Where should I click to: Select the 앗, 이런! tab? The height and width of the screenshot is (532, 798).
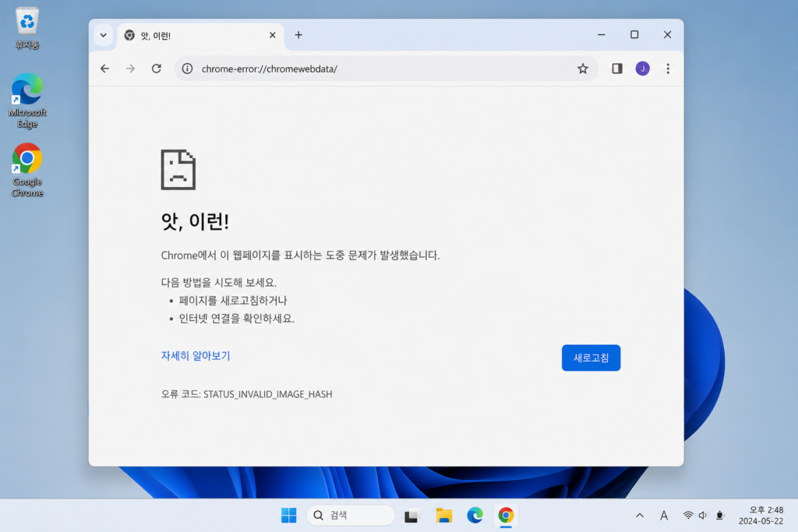coord(199,36)
